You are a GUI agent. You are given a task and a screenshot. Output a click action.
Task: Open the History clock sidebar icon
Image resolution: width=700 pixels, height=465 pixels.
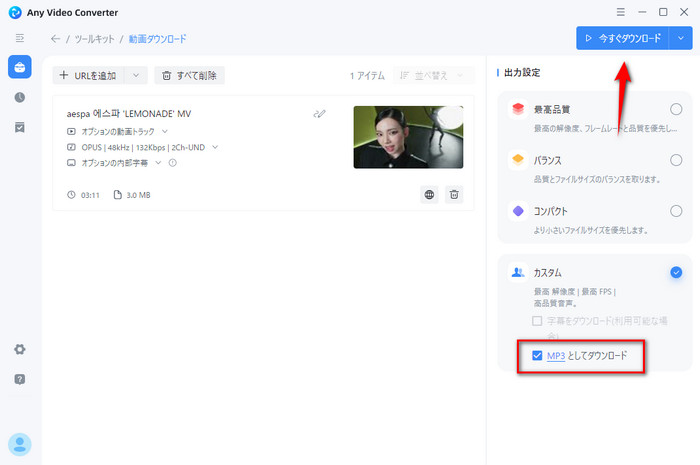coord(20,97)
